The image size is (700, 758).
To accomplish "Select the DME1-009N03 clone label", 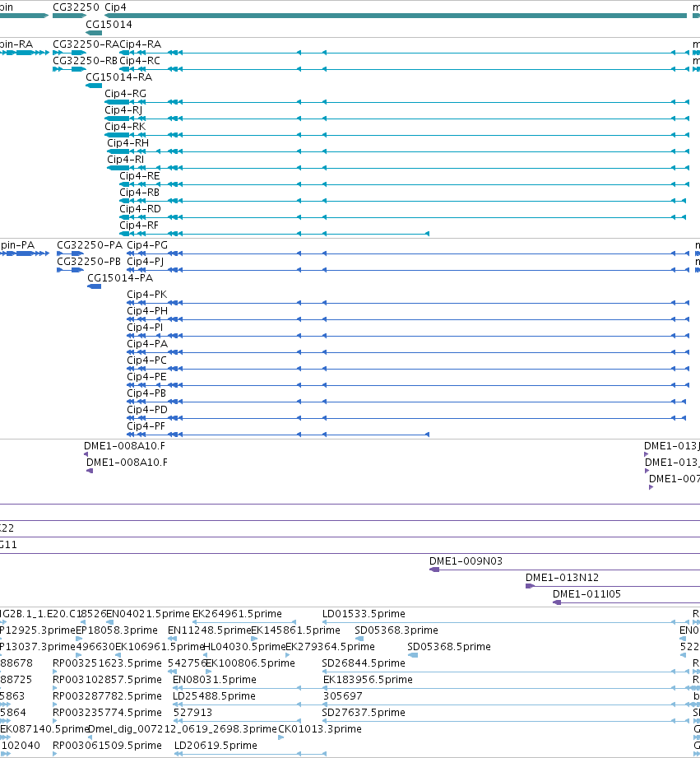I will [x=466, y=561].
